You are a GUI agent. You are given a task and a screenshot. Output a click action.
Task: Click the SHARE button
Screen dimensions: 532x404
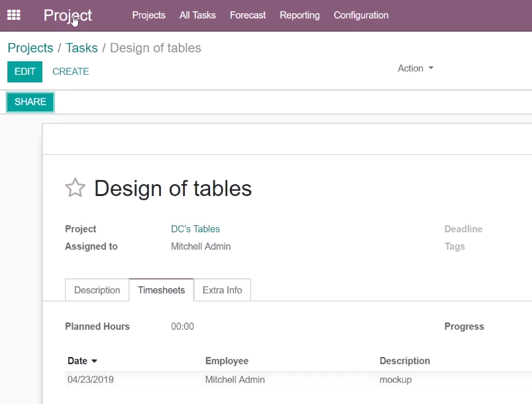tap(30, 102)
